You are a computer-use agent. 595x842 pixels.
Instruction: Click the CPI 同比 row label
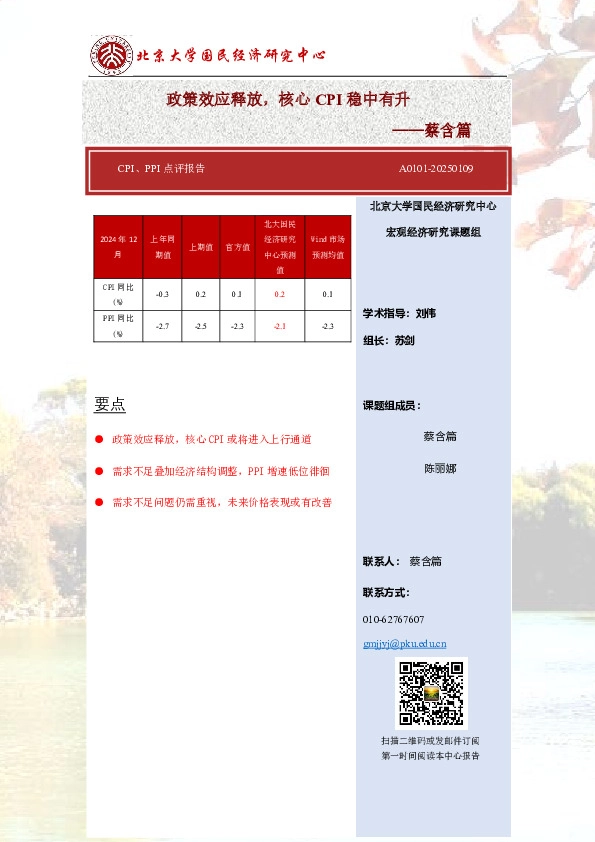pyautogui.click(x=118, y=294)
